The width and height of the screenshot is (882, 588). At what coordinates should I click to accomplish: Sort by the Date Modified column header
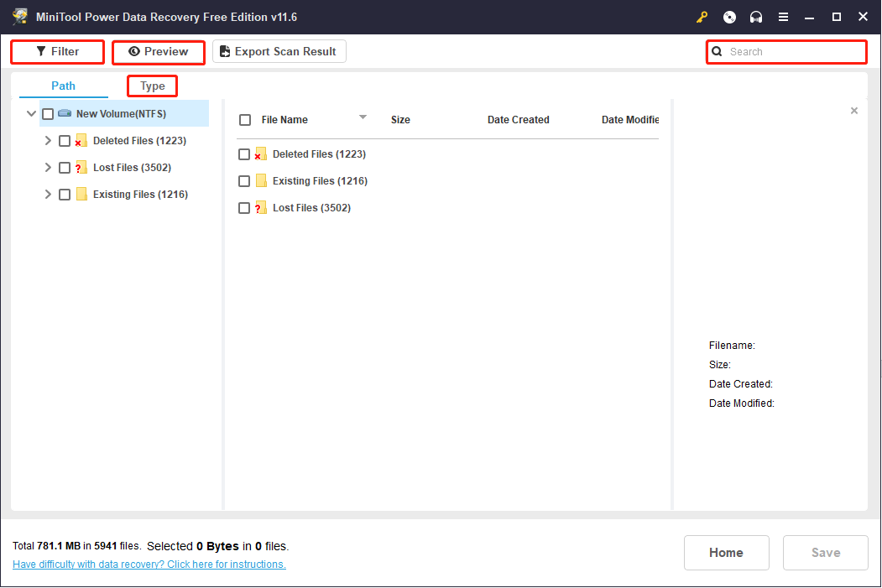click(630, 120)
